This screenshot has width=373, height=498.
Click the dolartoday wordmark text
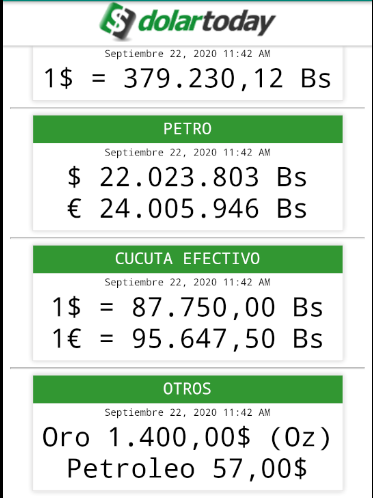click(x=207, y=23)
